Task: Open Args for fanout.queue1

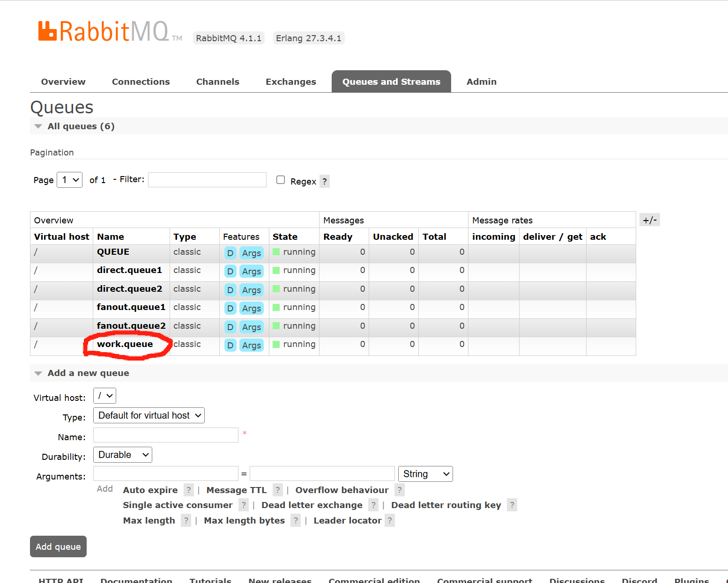Action: pos(252,308)
